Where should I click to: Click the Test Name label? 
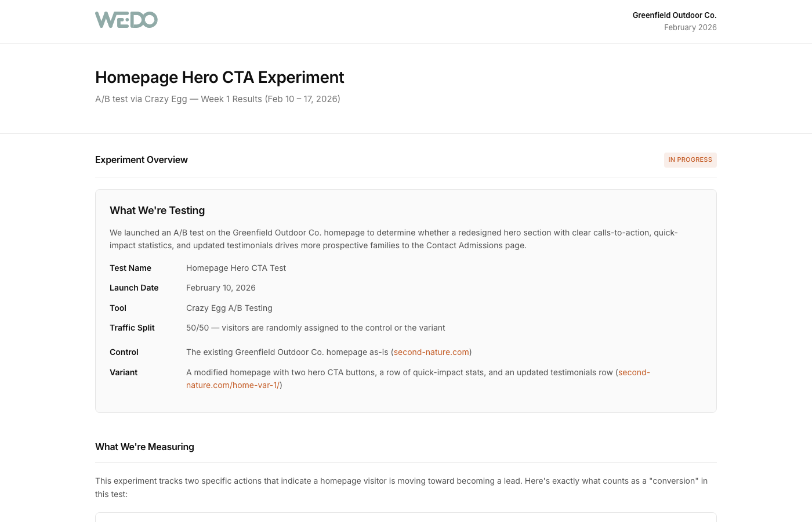[130, 268]
